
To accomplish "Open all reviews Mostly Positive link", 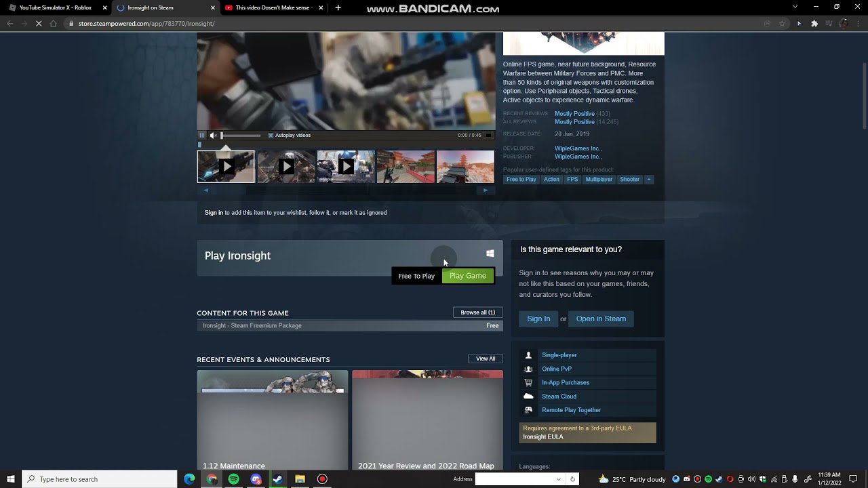I will pyautogui.click(x=574, y=122).
